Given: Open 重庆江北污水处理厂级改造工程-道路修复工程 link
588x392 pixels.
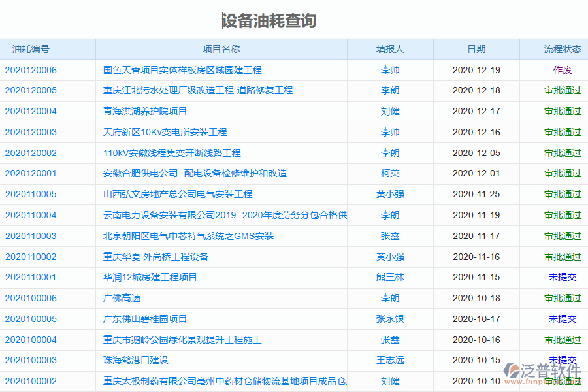Looking at the screenshot, I should [193, 91].
